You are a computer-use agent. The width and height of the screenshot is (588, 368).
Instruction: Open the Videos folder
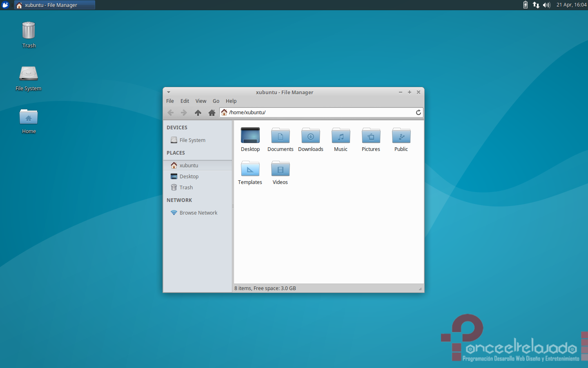click(x=281, y=173)
